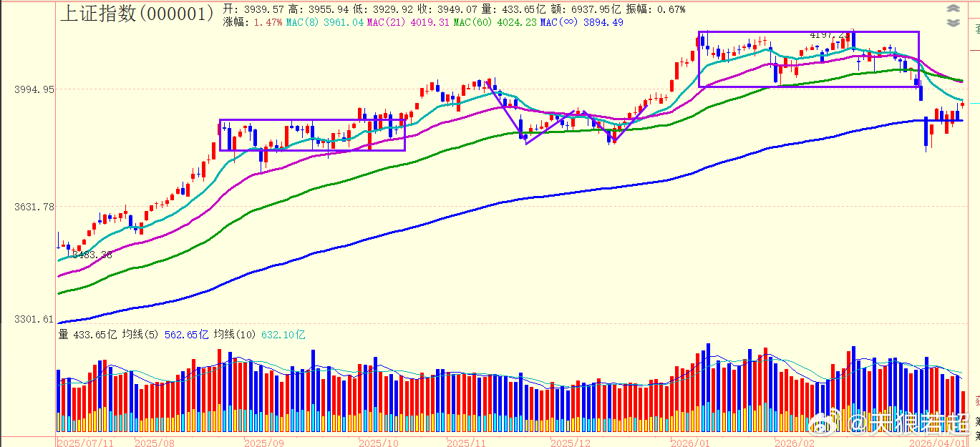
Task: Click the 2025/11 date on time axis
Action: point(467,443)
